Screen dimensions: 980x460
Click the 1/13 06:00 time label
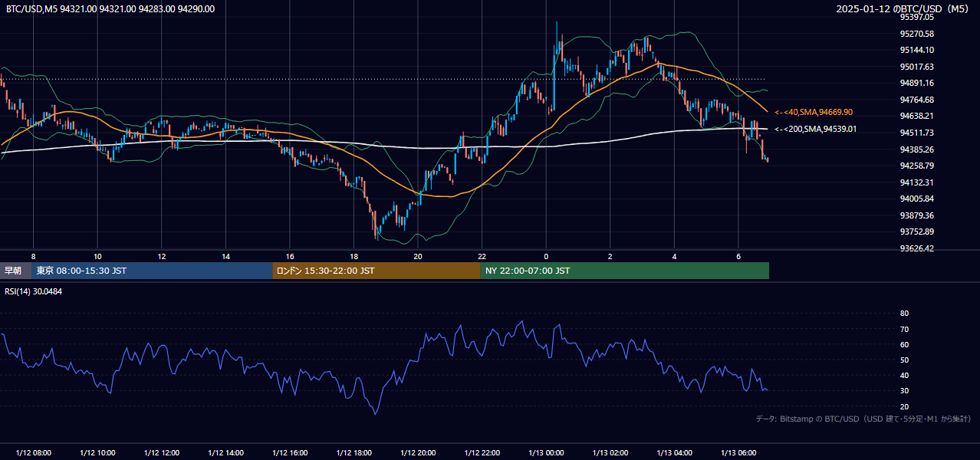(738, 453)
